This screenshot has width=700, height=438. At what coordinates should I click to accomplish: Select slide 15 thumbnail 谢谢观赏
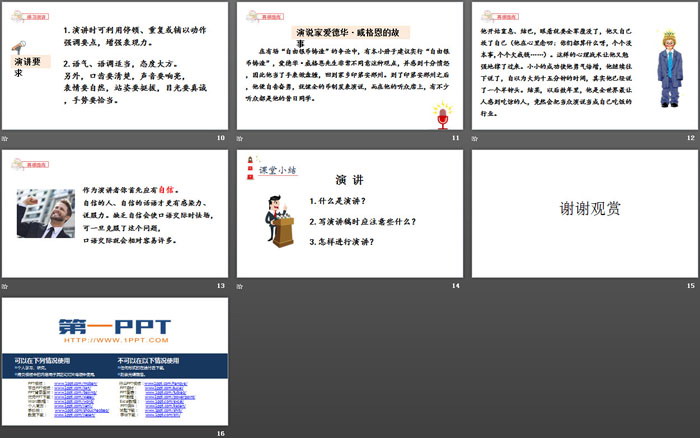[x=585, y=213]
